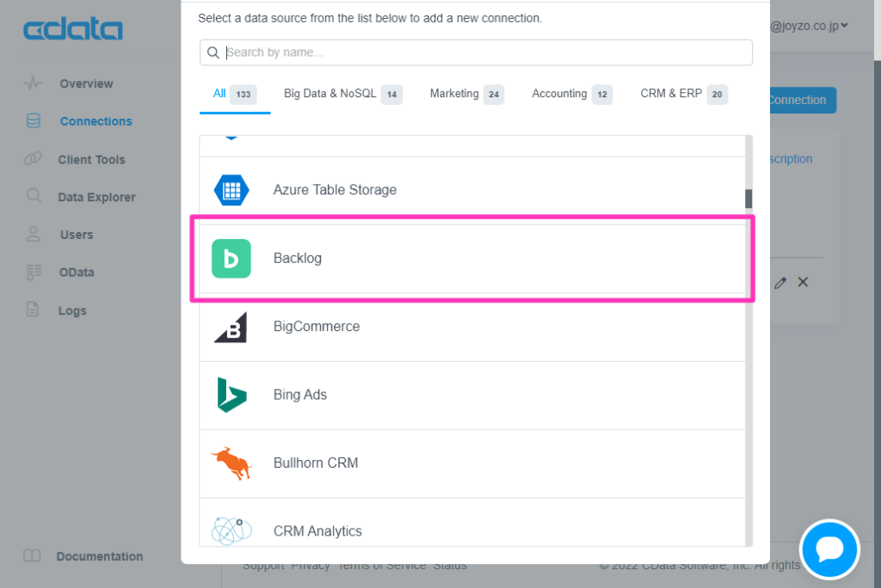Image resolution: width=881 pixels, height=588 pixels.
Task: Switch to Big Data & NoSQL tab
Action: pyautogui.click(x=342, y=95)
